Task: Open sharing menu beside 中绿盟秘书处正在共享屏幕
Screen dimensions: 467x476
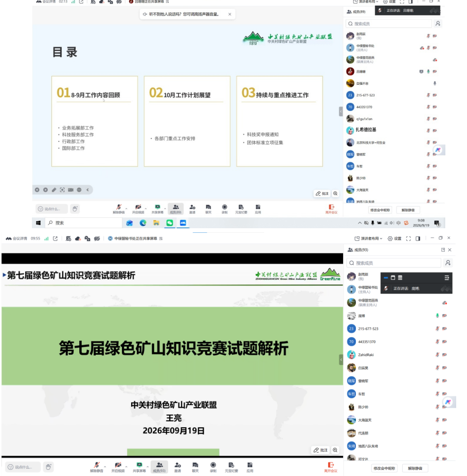Action: (161, 239)
